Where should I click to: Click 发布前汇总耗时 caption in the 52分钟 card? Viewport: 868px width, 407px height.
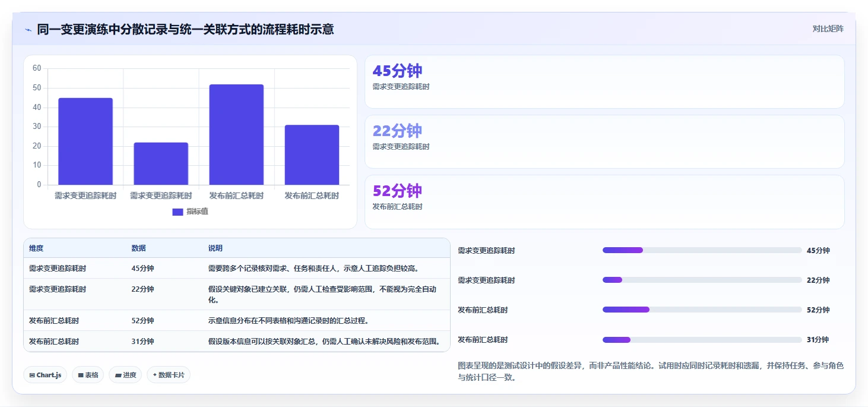tap(397, 207)
